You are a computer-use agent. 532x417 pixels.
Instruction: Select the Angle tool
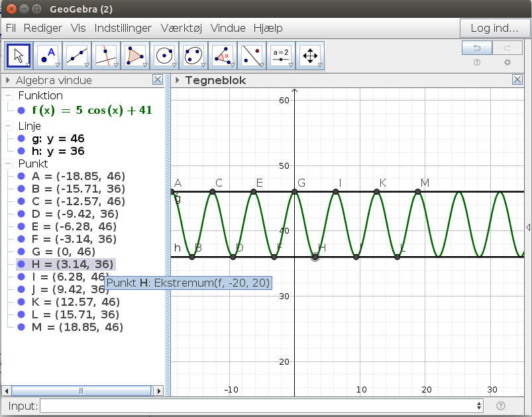click(x=223, y=56)
